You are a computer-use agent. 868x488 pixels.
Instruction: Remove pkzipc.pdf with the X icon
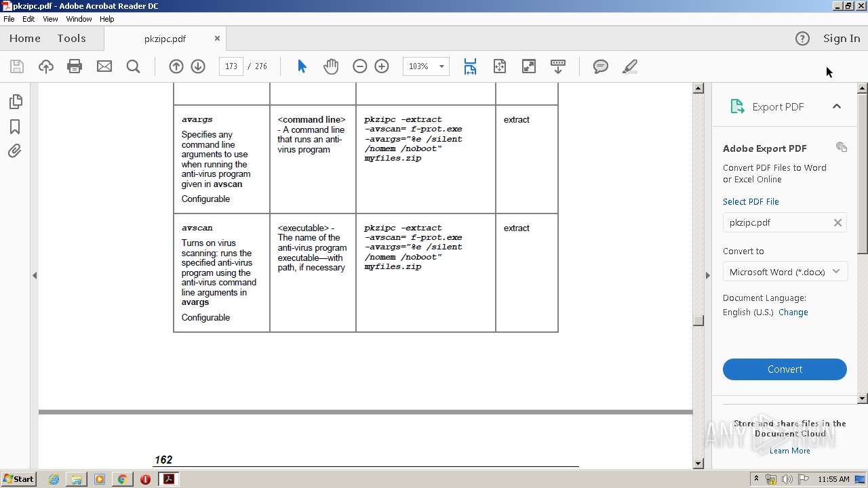click(x=837, y=222)
